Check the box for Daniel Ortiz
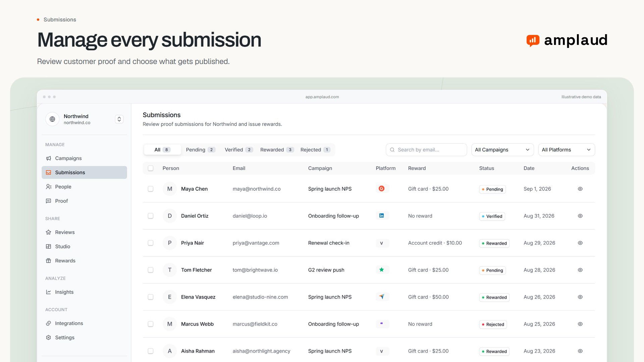 (151, 216)
